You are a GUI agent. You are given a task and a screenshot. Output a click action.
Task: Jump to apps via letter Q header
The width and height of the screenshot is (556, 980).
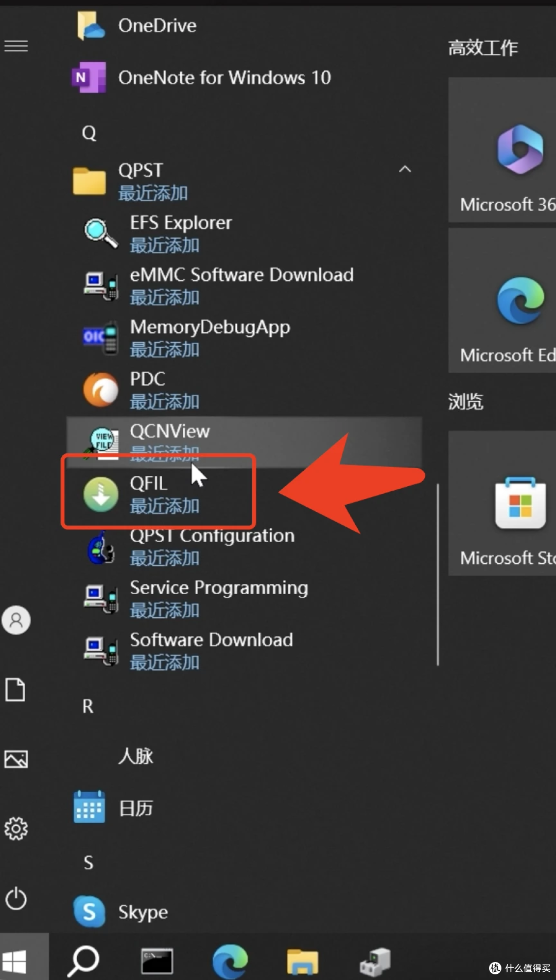click(89, 133)
